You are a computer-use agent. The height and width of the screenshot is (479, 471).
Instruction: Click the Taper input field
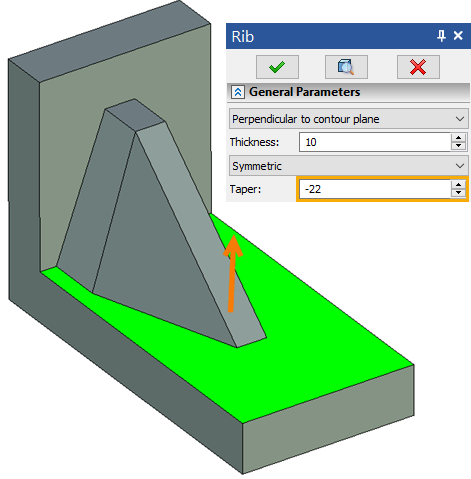[375, 189]
